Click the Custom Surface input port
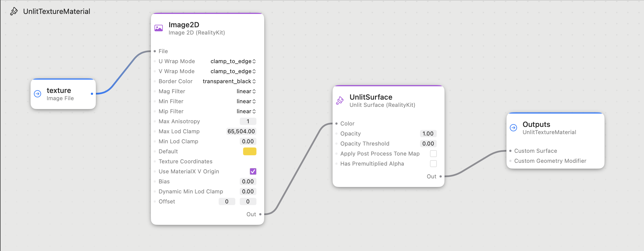This screenshot has height=251, width=644. (x=510, y=151)
